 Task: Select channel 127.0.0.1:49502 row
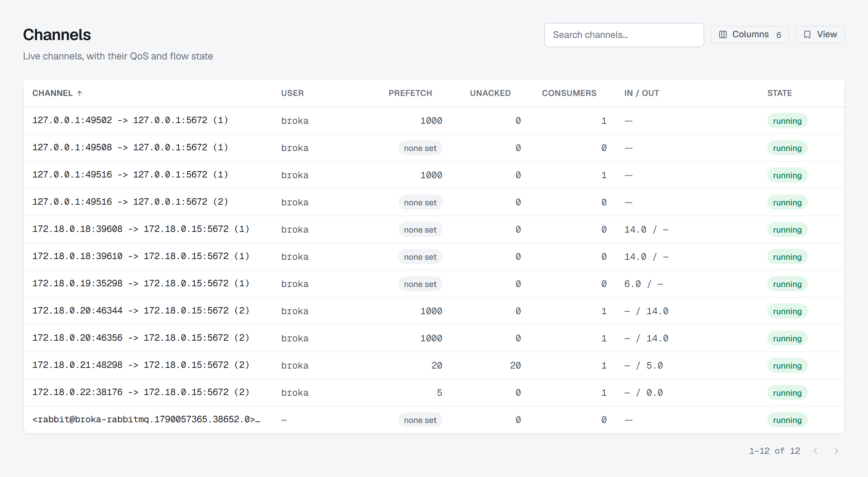tap(434, 121)
